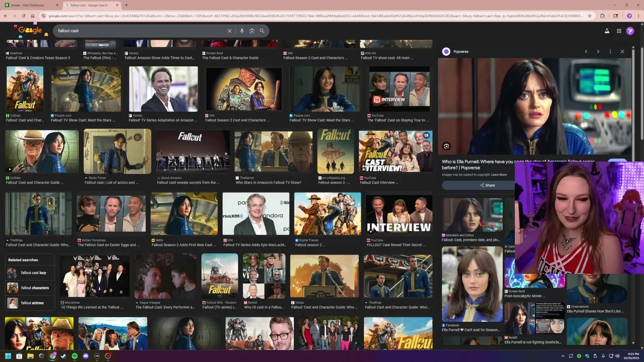644x362 pixels.
Task: Open the volume speaker tray icon
Action: pos(618,356)
